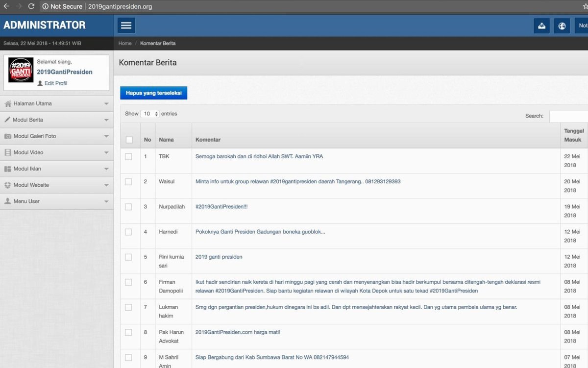Focus the table Search input field
The height and width of the screenshot is (368, 588).
[568, 116]
